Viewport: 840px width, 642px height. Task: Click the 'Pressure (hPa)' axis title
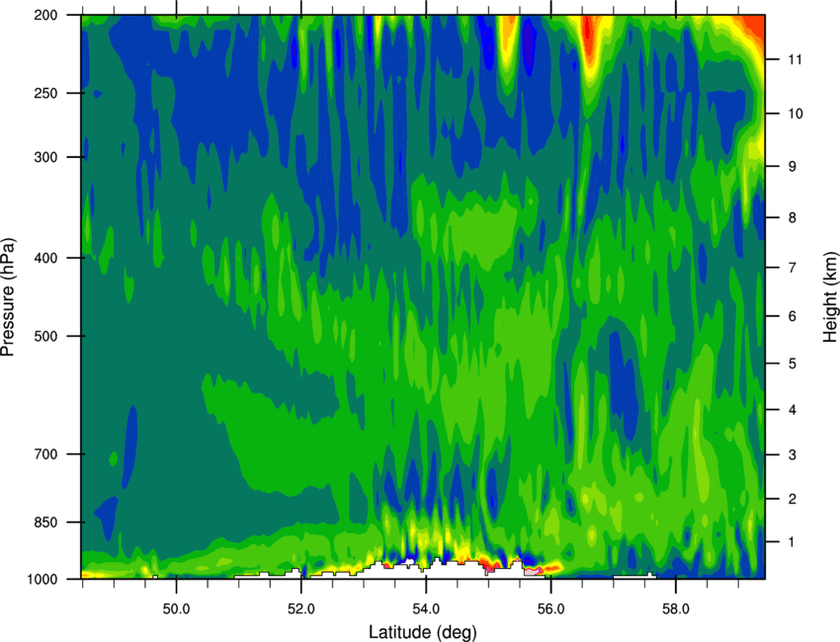point(9,296)
